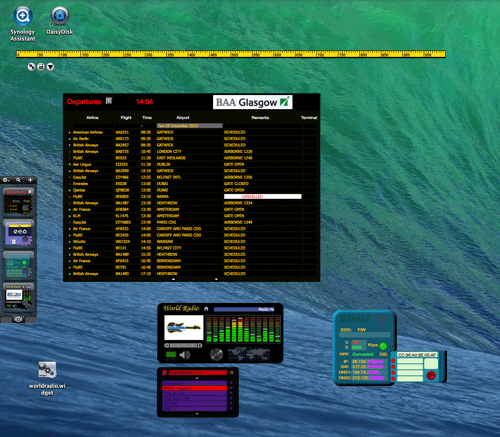Click the World Radio home icon
500x437 pixels.
point(206,309)
